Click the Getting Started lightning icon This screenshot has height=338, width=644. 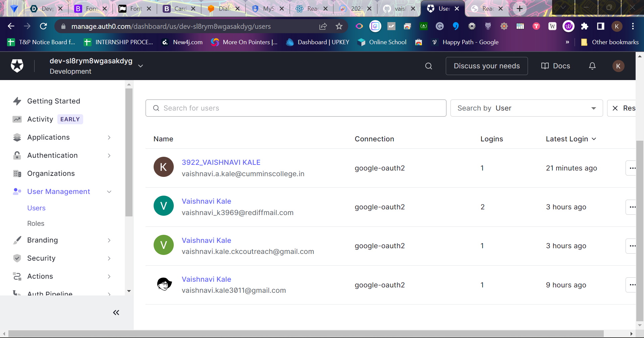click(x=17, y=101)
